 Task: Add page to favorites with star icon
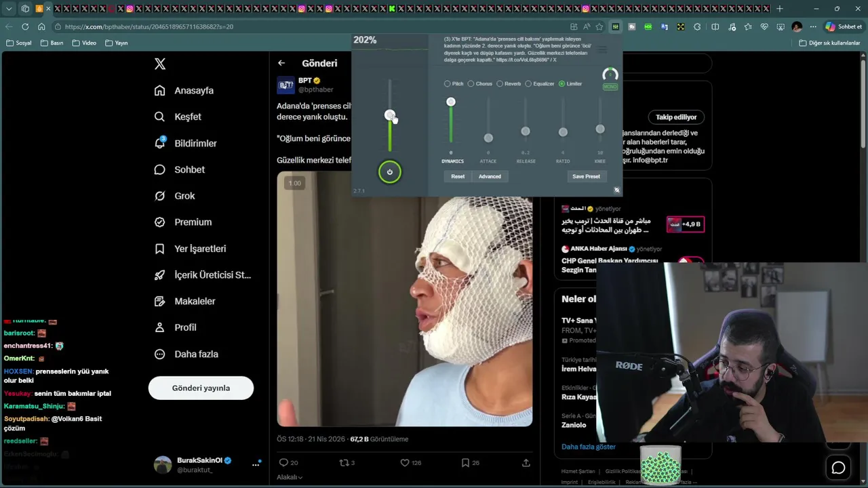pos(599,26)
